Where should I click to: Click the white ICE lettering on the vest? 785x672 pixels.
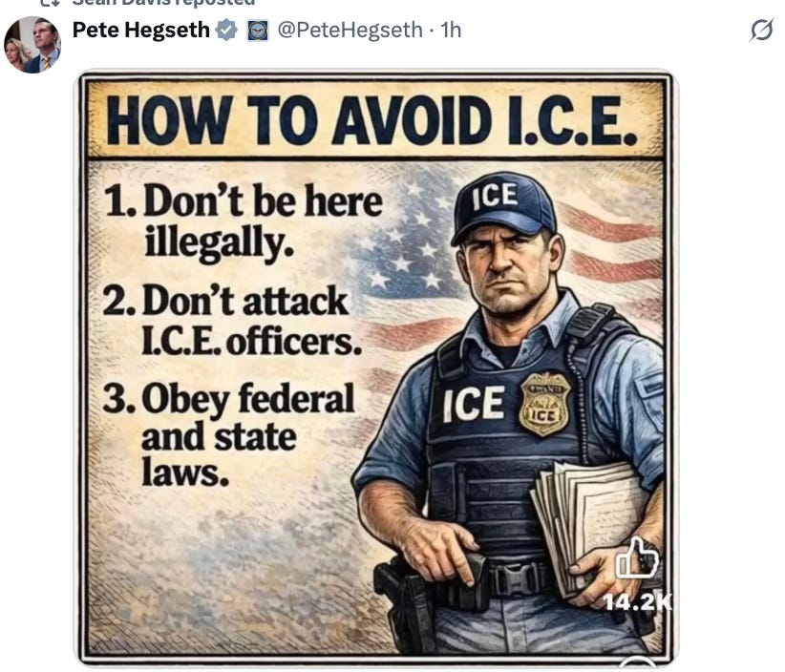[x=473, y=403]
